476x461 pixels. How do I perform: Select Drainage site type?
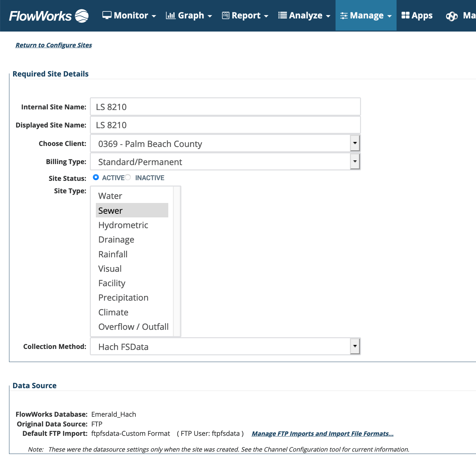click(132, 240)
